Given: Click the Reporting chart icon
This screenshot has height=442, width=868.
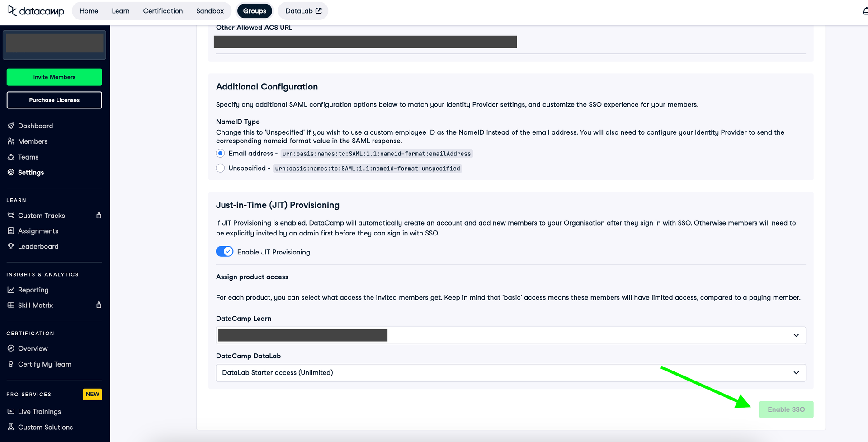Looking at the screenshot, I should point(11,290).
